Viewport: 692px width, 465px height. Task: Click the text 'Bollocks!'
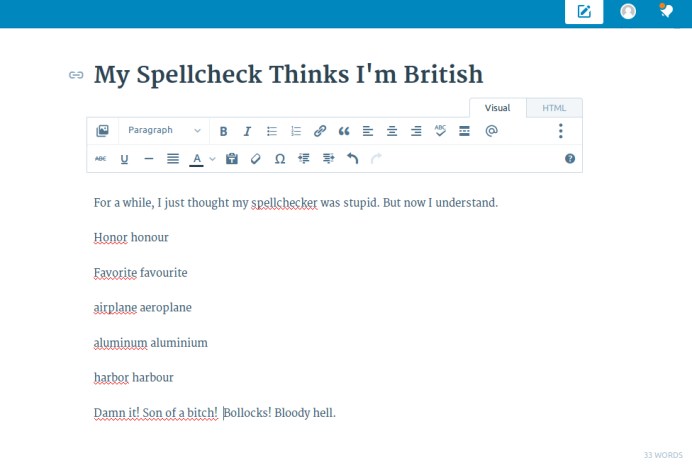tap(248, 413)
